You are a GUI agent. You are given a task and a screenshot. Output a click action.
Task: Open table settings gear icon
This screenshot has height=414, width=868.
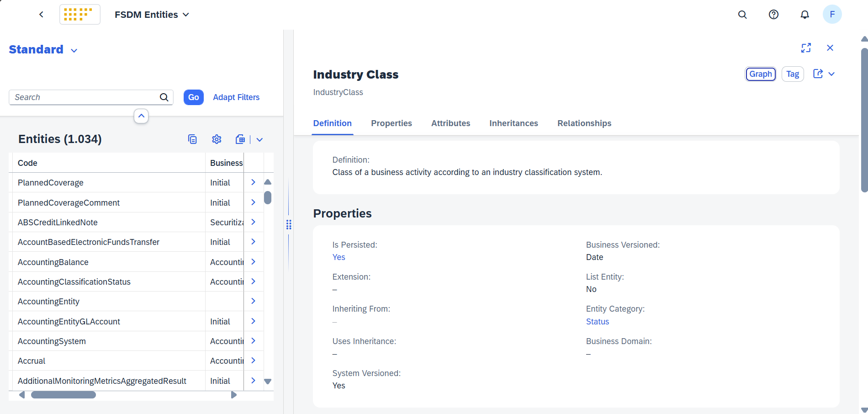click(217, 139)
